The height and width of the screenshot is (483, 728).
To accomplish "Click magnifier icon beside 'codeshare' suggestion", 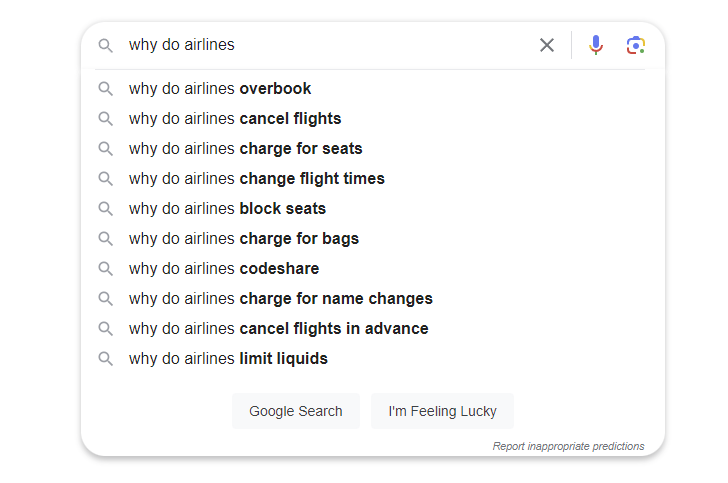I will (x=106, y=269).
